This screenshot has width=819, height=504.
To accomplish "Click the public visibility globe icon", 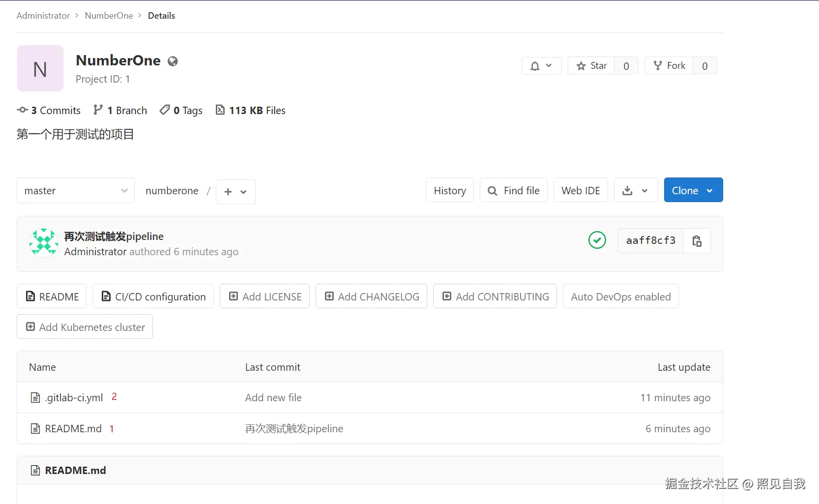I will click(x=173, y=61).
